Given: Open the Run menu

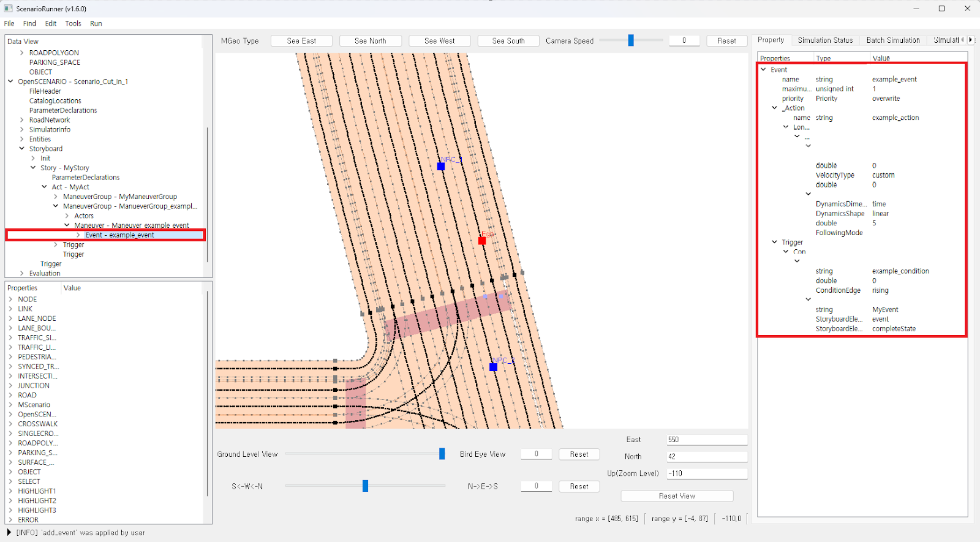Looking at the screenshot, I should point(96,23).
